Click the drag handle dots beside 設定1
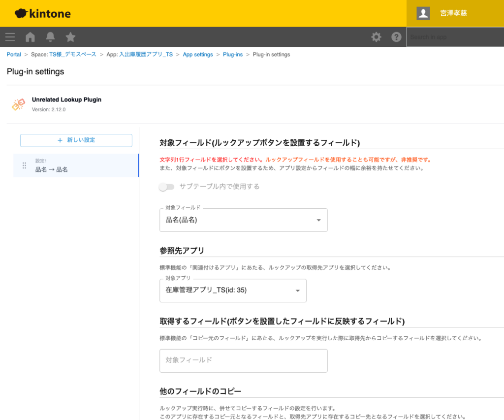Image resolution: width=504 pixels, height=420 pixels. click(x=24, y=166)
